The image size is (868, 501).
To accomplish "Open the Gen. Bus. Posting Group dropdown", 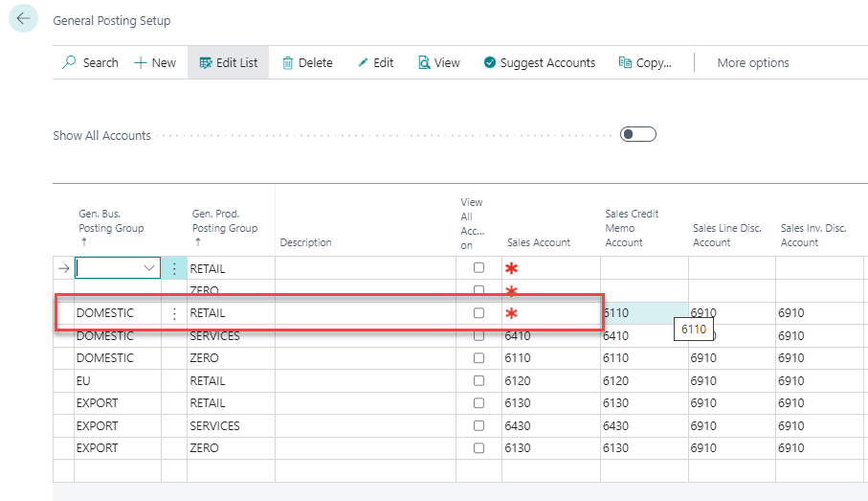I will coord(150,269).
